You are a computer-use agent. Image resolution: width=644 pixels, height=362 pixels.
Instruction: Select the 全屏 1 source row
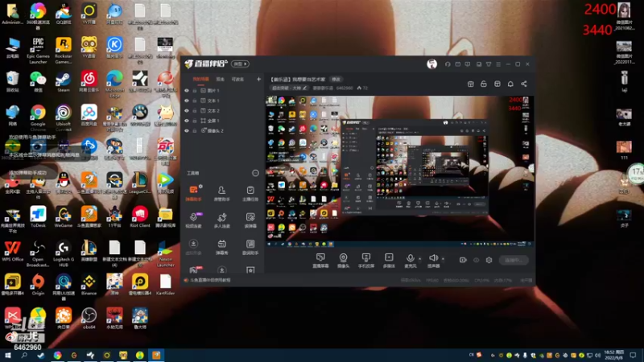[x=222, y=121]
